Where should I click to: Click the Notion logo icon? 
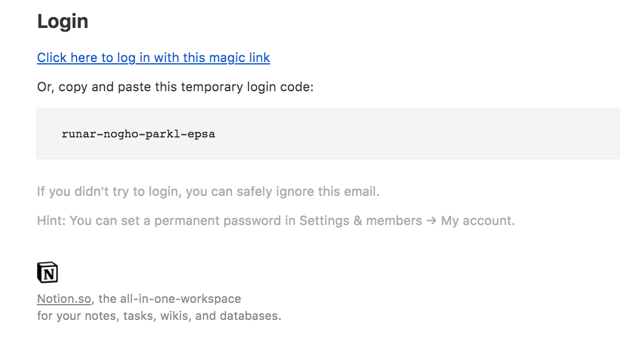pyautogui.click(x=47, y=272)
